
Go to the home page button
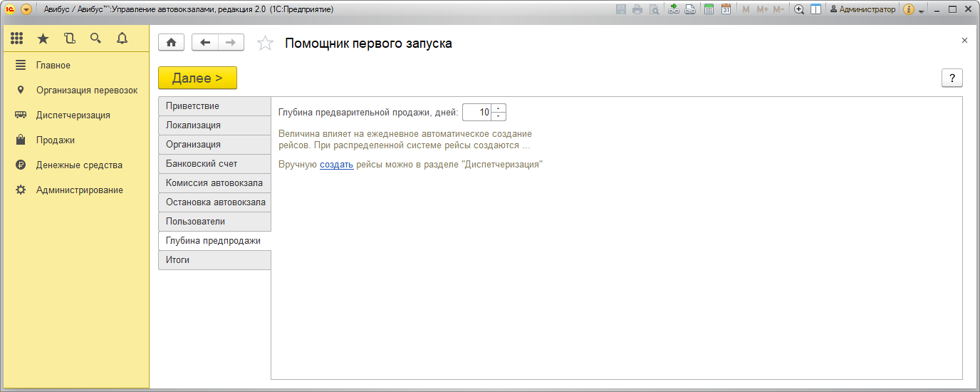click(x=171, y=43)
